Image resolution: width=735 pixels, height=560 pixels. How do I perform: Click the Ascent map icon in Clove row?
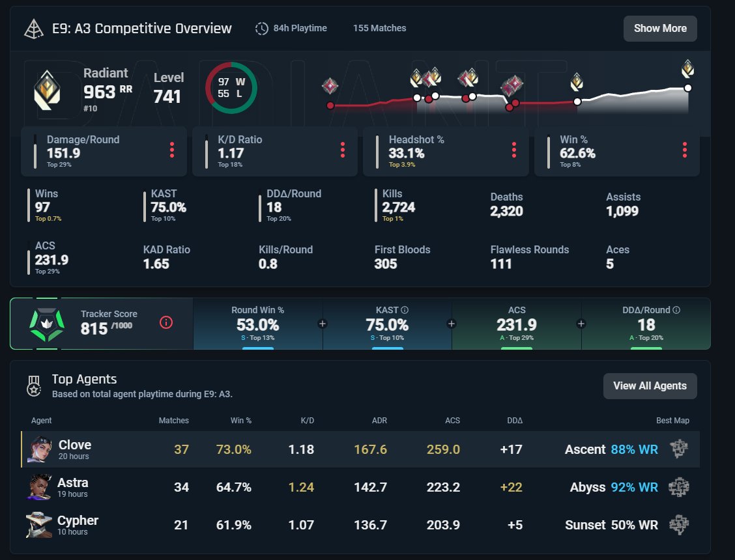pyautogui.click(x=679, y=449)
